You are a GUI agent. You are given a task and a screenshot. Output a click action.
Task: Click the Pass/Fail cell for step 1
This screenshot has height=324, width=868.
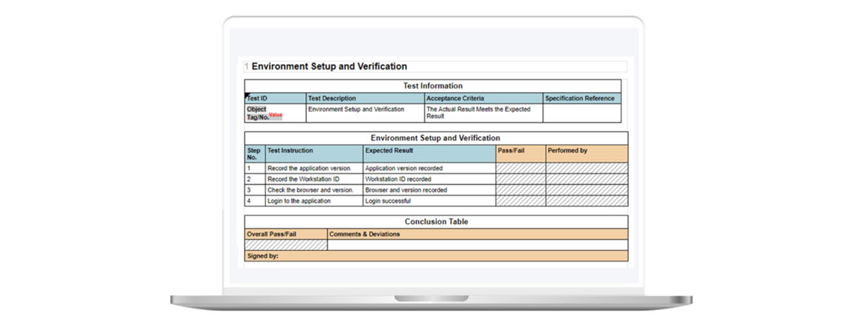(521, 168)
